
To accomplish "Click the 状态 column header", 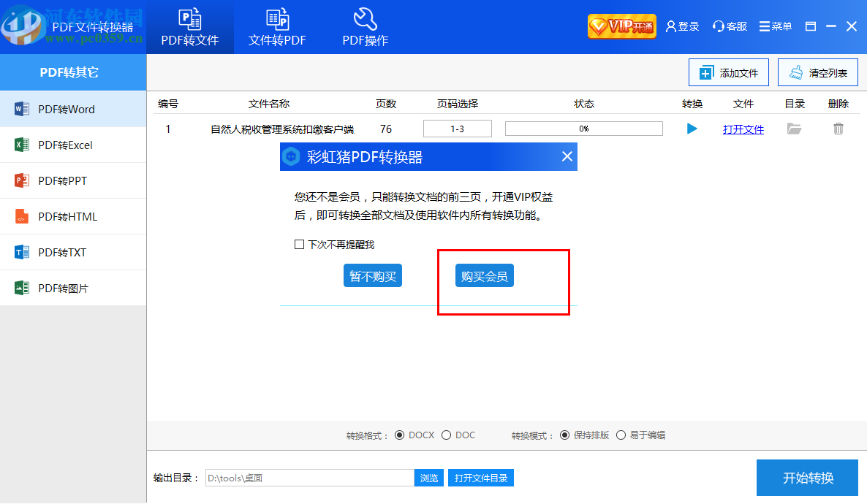I will (584, 104).
